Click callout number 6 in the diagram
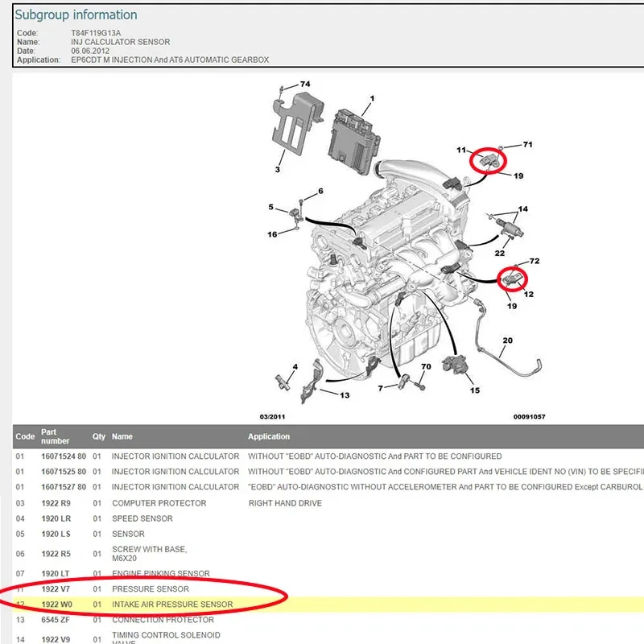 (x=320, y=191)
